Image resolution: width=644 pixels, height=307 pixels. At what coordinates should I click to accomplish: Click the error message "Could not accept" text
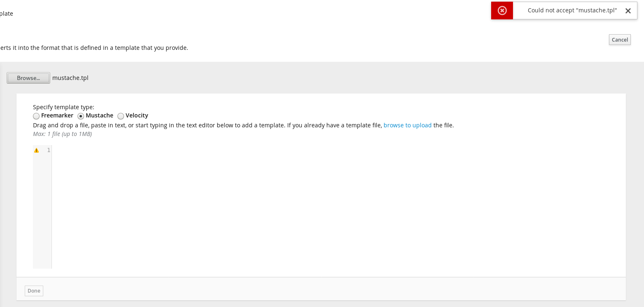point(572,10)
